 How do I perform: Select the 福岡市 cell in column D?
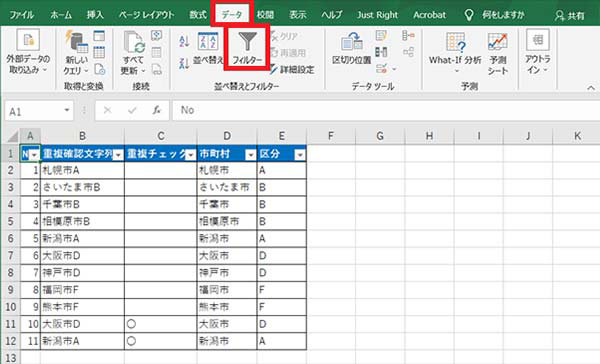pos(227,290)
